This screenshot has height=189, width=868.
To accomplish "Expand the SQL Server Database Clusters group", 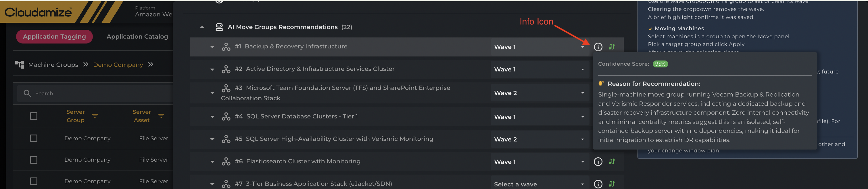I will pyautogui.click(x=212, y=117).
